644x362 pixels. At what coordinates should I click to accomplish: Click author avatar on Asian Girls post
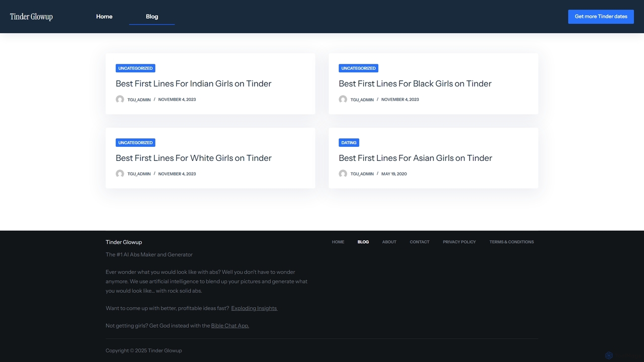343,174
